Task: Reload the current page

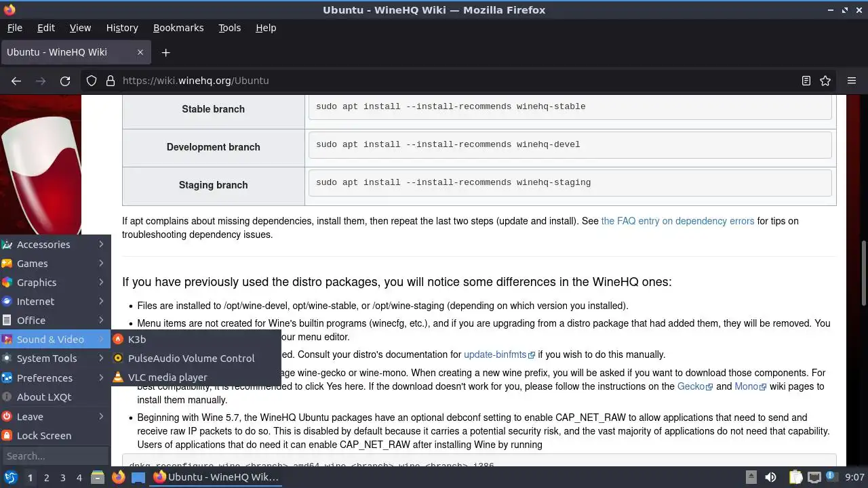Action: [x=65, y=81]
